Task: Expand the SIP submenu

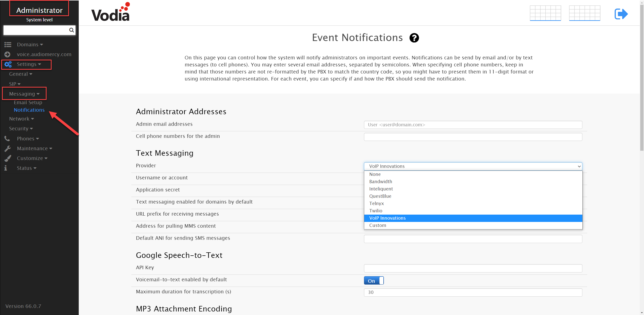Action: coord(15,84)
